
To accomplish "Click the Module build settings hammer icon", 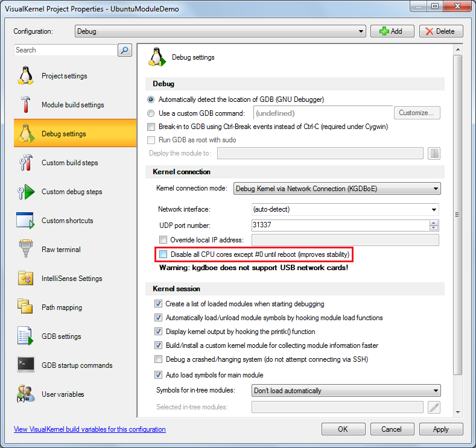I will [25, 104].
